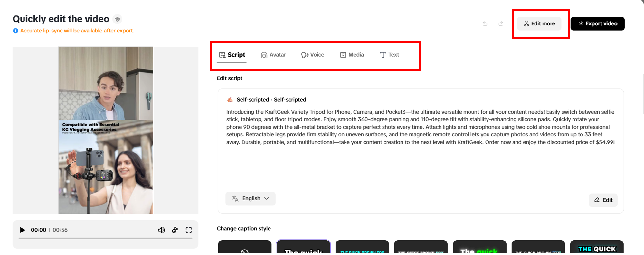Click the undo arrow icon
644x255 pixels.
click(485, 24)
